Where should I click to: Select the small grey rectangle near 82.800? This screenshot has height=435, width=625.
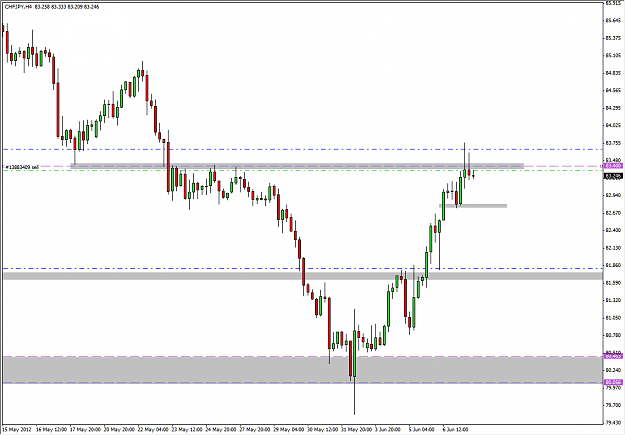[x=473, y=206]
